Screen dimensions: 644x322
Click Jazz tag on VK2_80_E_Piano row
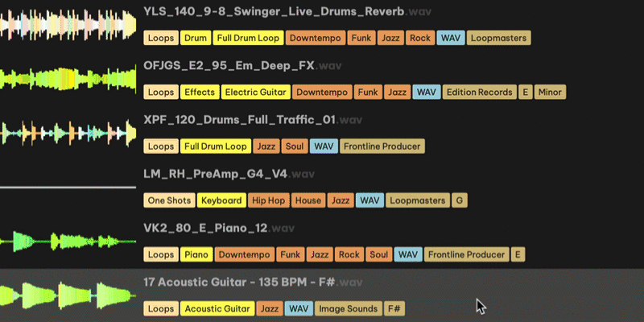320,254
